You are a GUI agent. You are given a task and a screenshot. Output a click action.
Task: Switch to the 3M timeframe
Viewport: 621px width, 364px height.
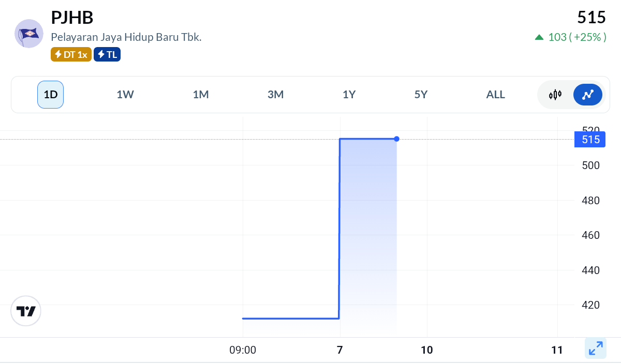276,95
